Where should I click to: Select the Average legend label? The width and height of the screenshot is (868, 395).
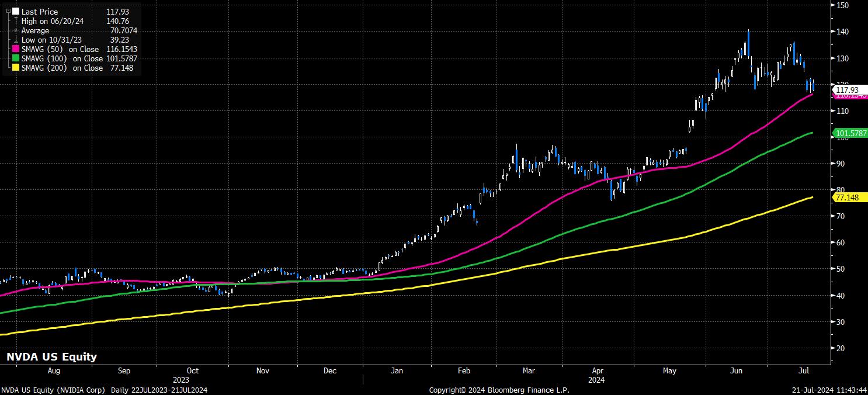tap(36, 30)
